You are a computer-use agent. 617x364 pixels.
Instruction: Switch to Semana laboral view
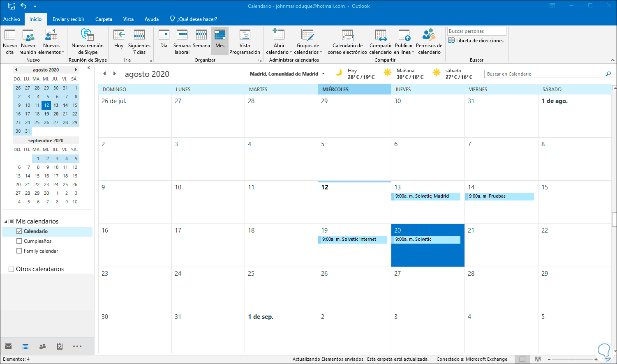[x=182, y=42]
